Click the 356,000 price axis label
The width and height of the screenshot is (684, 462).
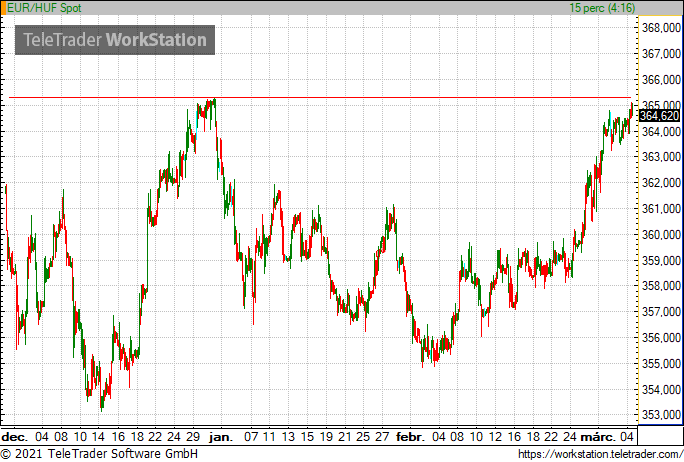click(x=661, y=337)
